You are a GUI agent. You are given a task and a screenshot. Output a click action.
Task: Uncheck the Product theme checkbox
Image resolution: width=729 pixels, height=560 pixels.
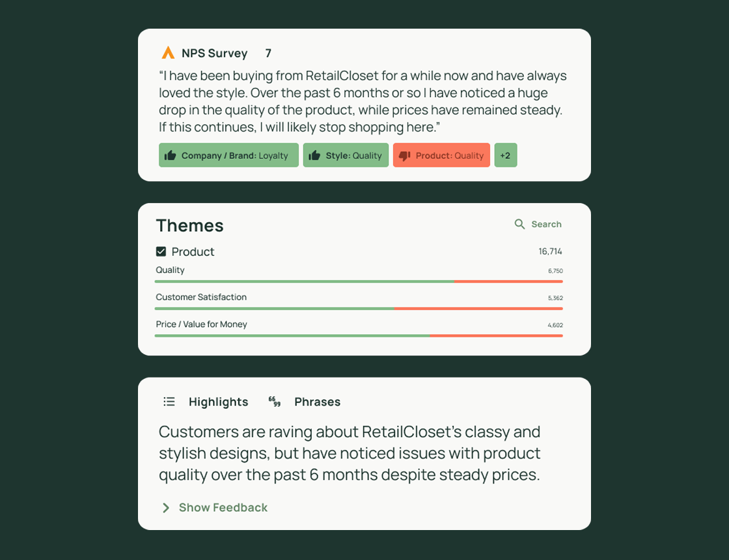161,251
